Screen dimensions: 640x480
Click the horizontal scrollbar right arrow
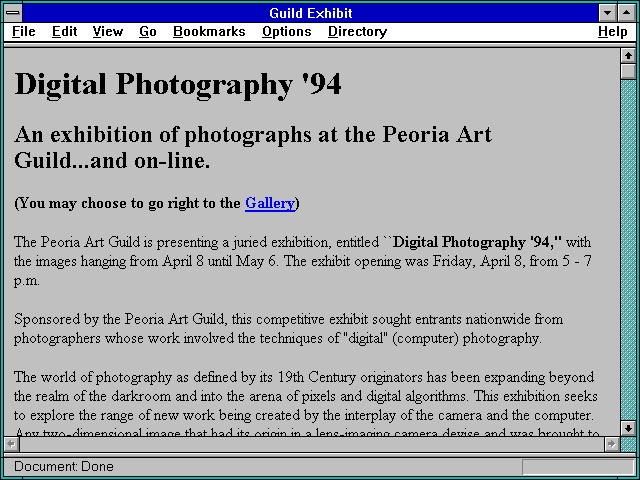point(611,444)
